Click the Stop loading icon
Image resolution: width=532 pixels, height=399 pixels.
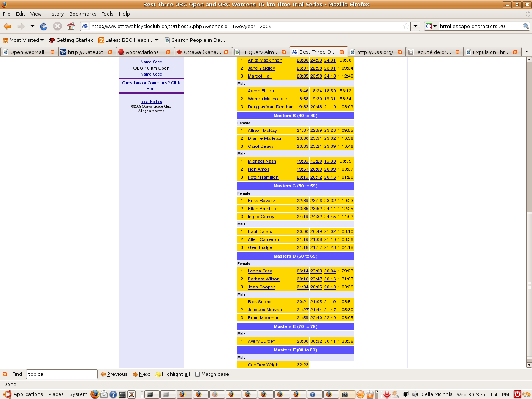(57, 26)
